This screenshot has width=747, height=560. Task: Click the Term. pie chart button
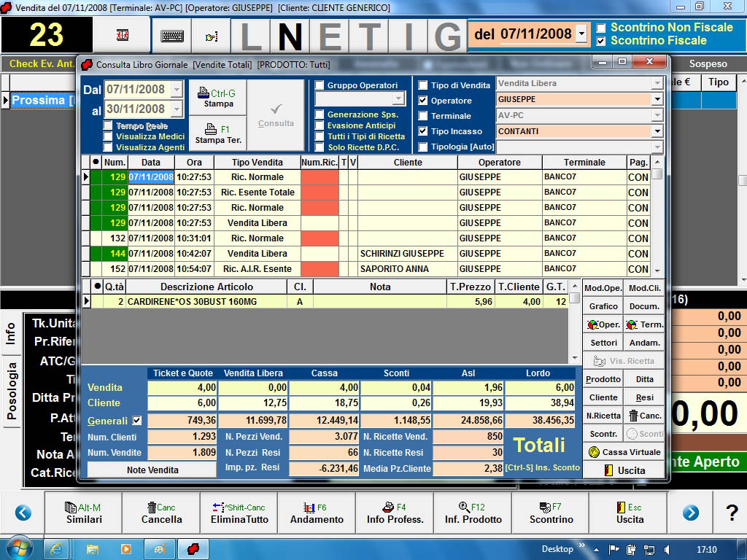tap(644, 324)
